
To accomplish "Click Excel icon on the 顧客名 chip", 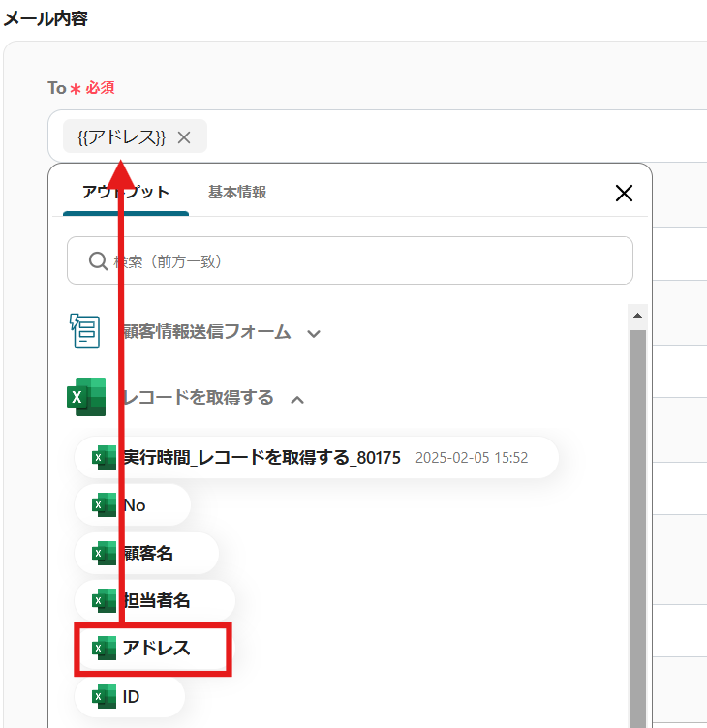I will 104,554.
